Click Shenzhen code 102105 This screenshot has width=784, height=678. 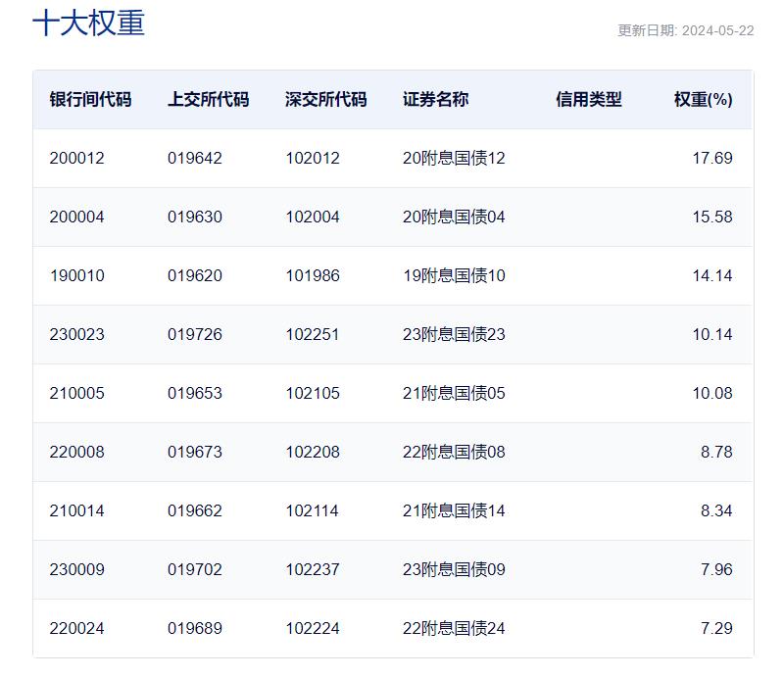tap(313, 393)
